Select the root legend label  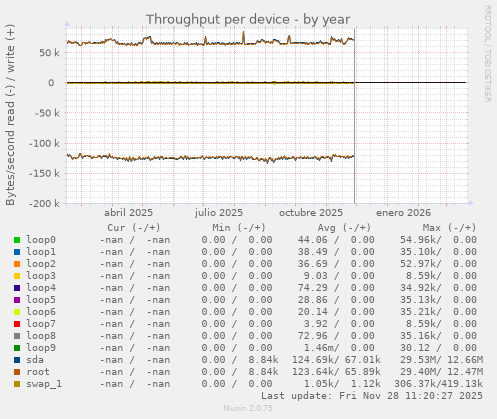38,372
